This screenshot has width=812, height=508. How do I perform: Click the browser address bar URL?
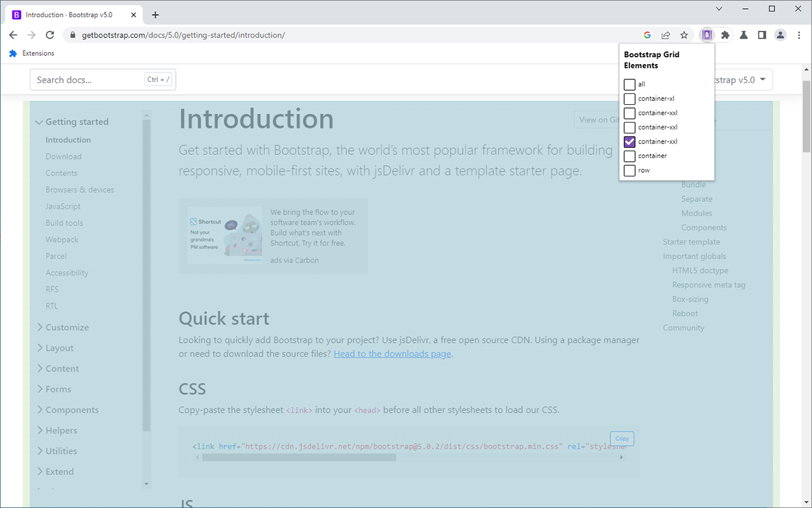tap(183, 35)
